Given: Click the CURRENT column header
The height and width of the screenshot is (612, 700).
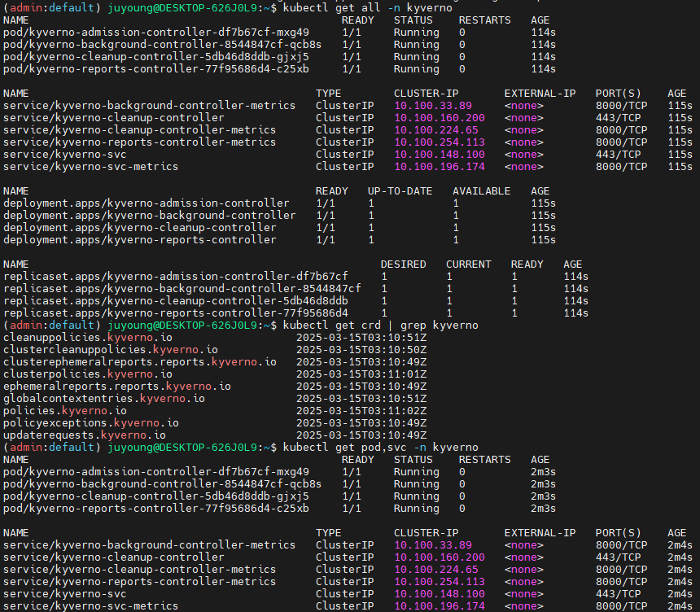Looking at the screenshot, I should pyautogui.click(x=468, y=264).
